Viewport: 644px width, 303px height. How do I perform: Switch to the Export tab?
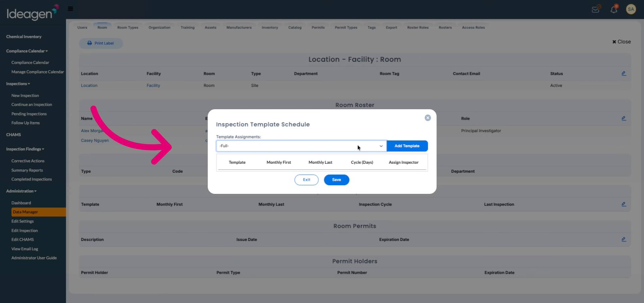391,28
